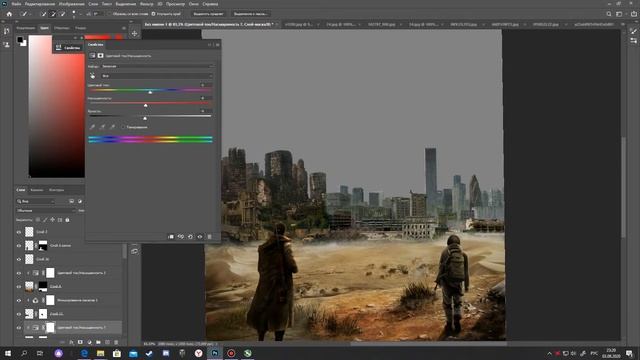This screenshot has height=360, width=640.
Task: Create new adjustment layer icon
Action: pos(89,342)
